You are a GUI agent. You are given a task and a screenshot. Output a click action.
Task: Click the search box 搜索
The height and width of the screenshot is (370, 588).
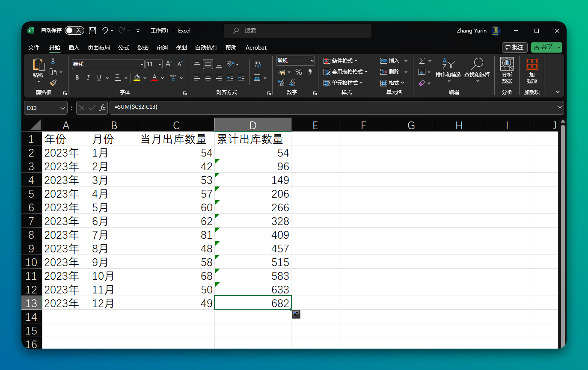click(x=297, y=30)
